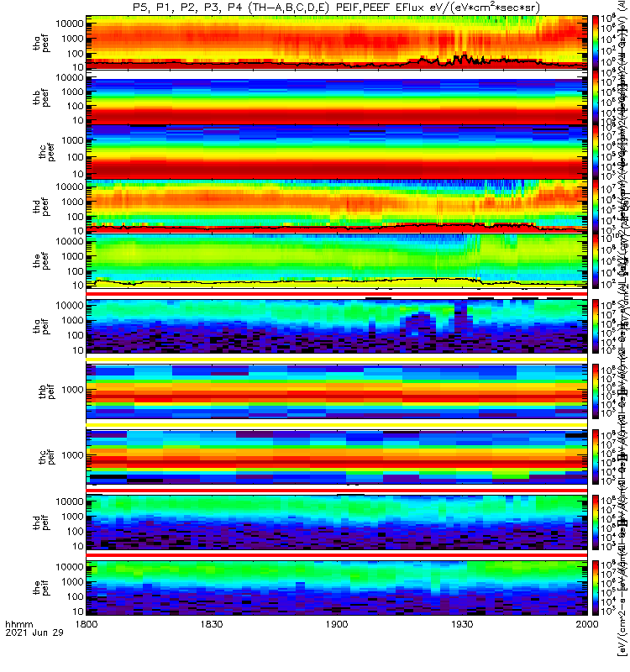Click the 100 tick label on "the peef" axis
Viewport: 630px width, 672px height.
point(75,271)
